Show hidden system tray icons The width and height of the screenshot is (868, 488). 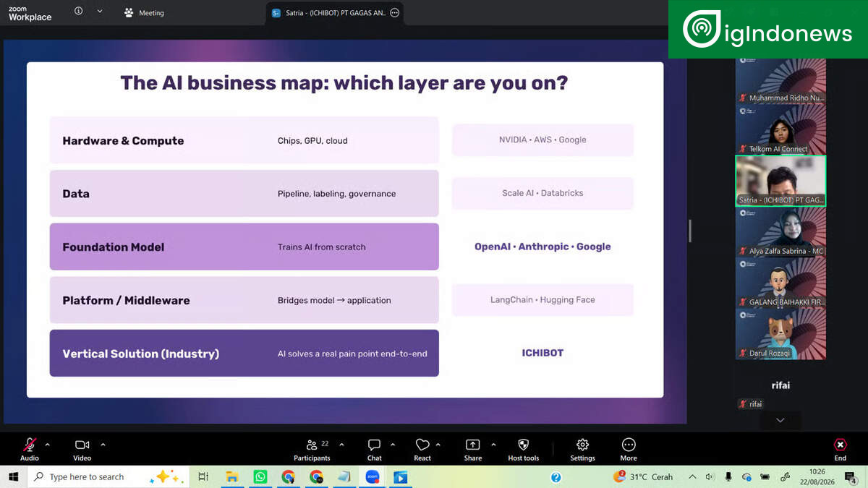[x=693, y=477]
